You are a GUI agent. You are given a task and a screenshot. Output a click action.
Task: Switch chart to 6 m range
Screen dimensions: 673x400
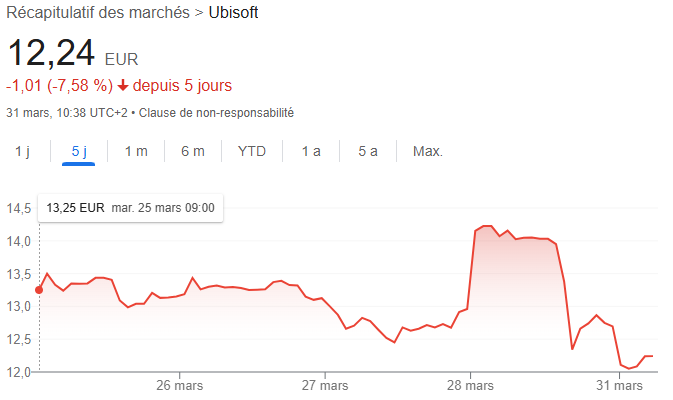[192, 151]
